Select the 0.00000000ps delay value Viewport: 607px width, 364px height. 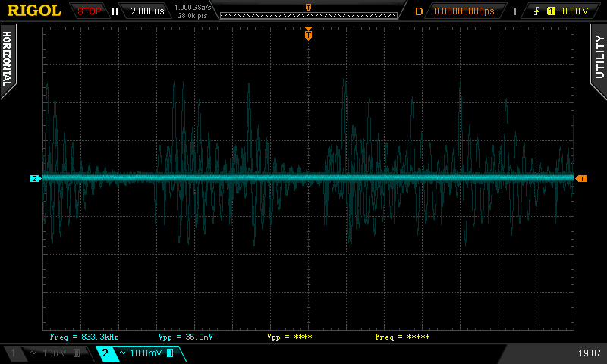464,11
